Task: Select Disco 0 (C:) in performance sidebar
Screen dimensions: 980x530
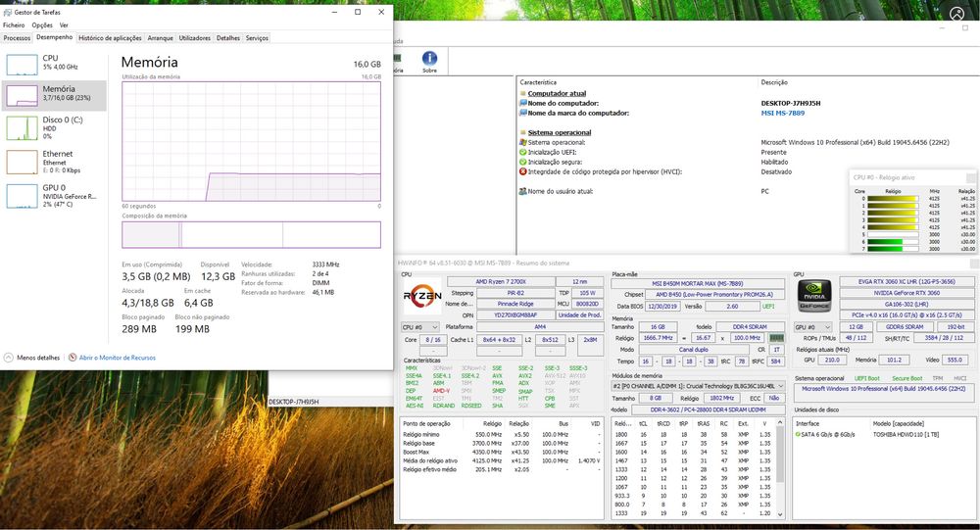Action: (54, 127)
